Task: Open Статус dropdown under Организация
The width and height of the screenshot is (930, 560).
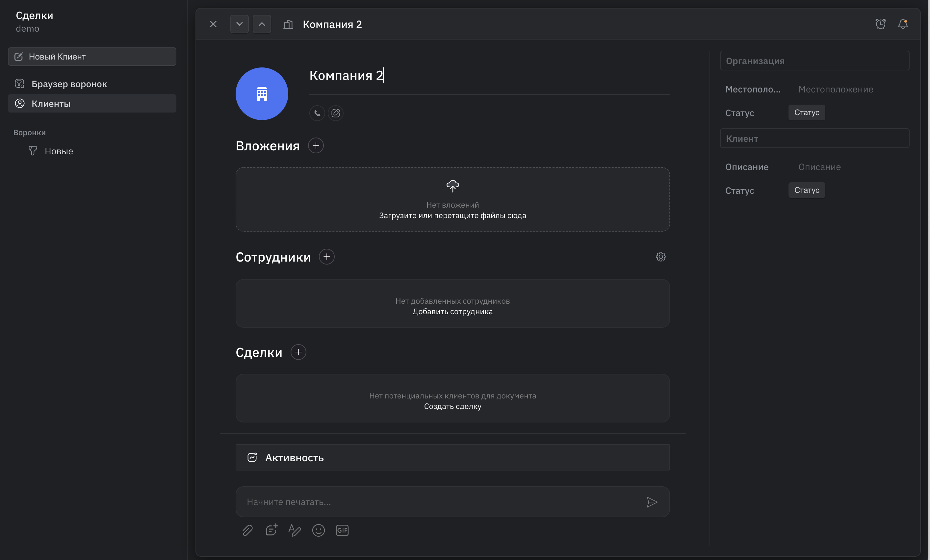Action: [807, 113]
